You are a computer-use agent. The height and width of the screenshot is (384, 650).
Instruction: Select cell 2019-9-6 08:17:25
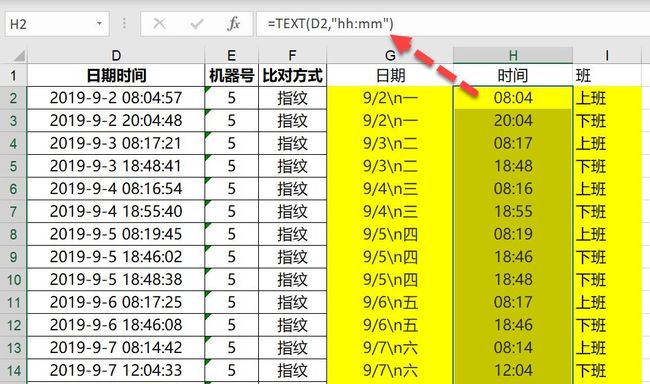(116, 302)
